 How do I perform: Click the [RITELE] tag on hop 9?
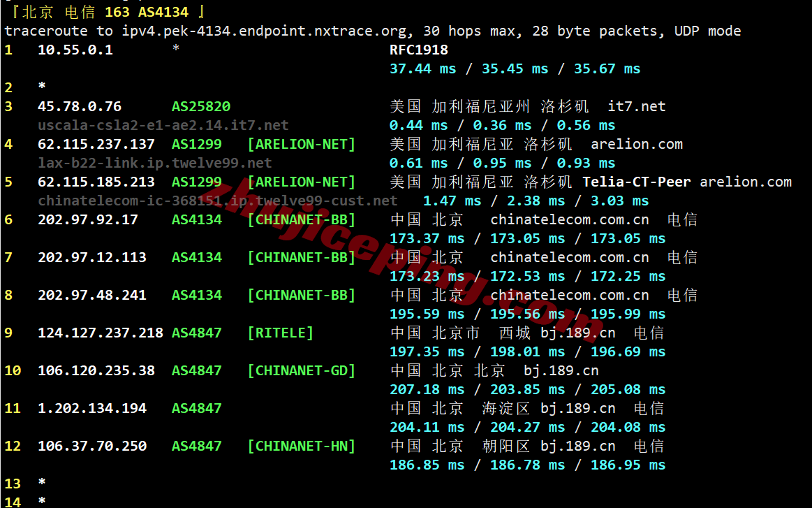(280, 333)
